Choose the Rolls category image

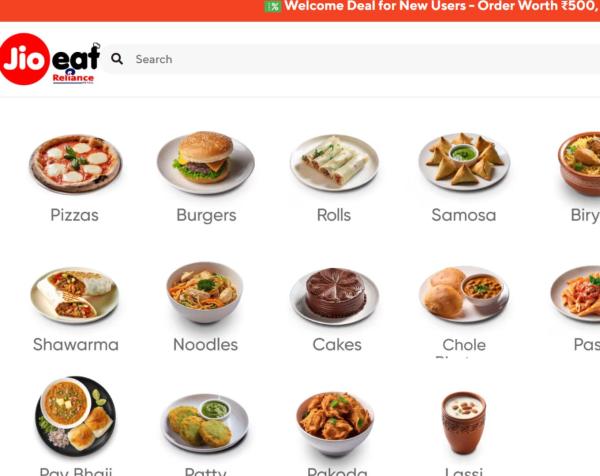(x=334, y=163)
